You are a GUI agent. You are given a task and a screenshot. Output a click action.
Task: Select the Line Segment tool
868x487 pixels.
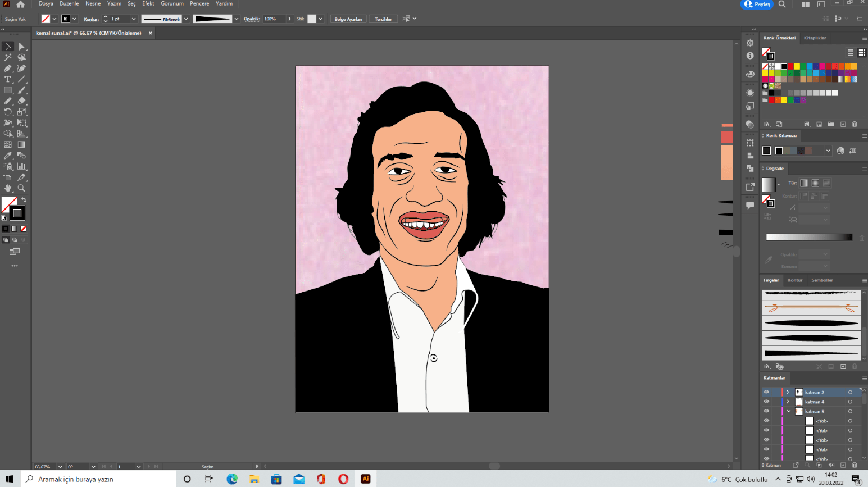21,79
